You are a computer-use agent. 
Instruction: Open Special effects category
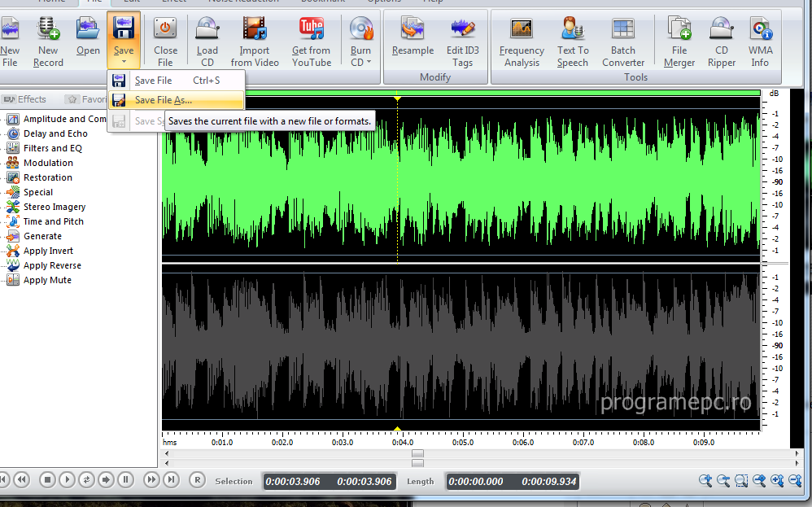(29, 192)
